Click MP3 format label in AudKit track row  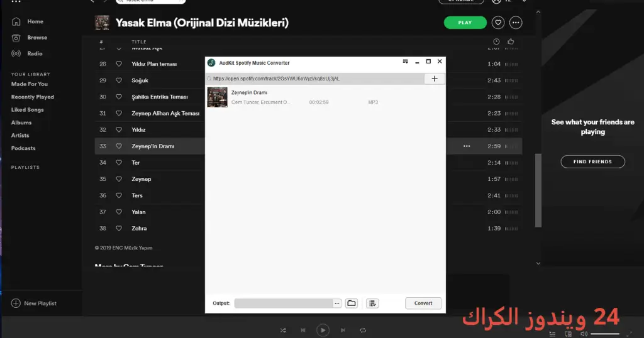coord(373,102)
